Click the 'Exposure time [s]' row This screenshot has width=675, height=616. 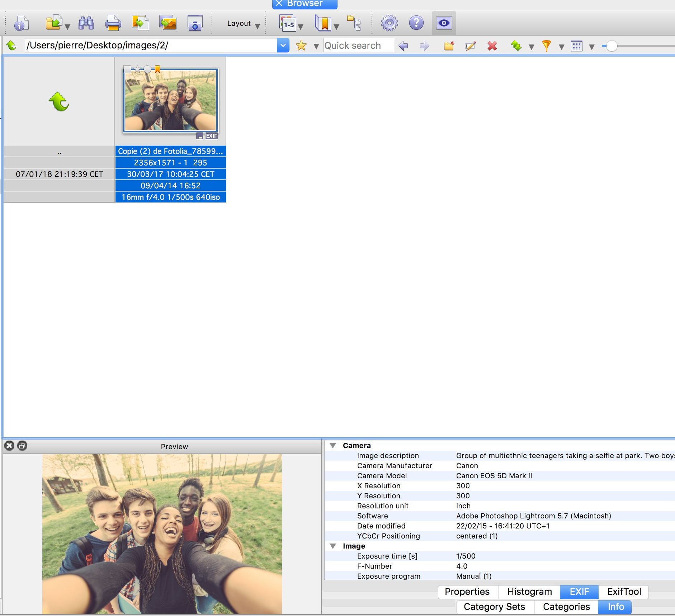(x=500, y=556)
